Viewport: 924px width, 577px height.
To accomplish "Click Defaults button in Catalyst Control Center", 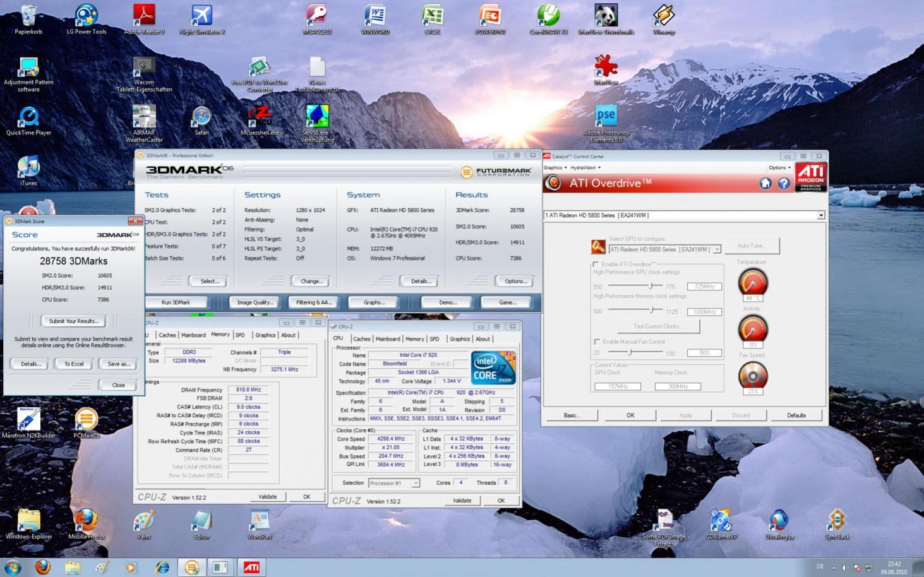I will click(x=796, y=415).
